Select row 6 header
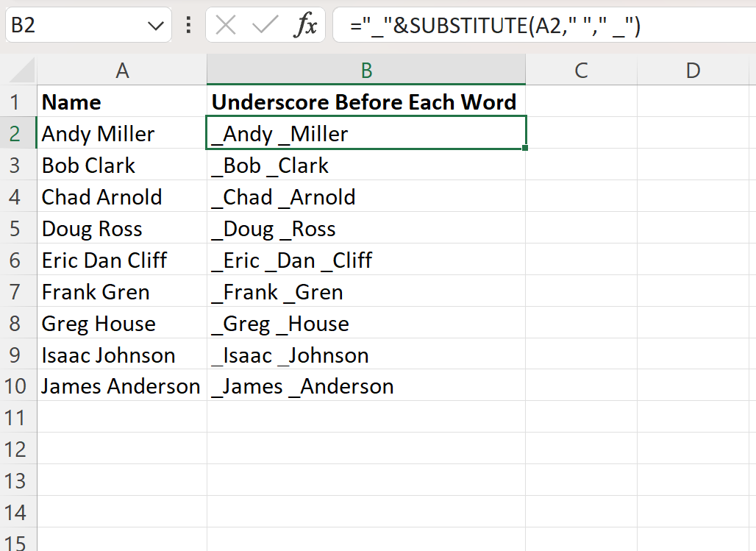The image size is (756, 551). tap(18, 260)
